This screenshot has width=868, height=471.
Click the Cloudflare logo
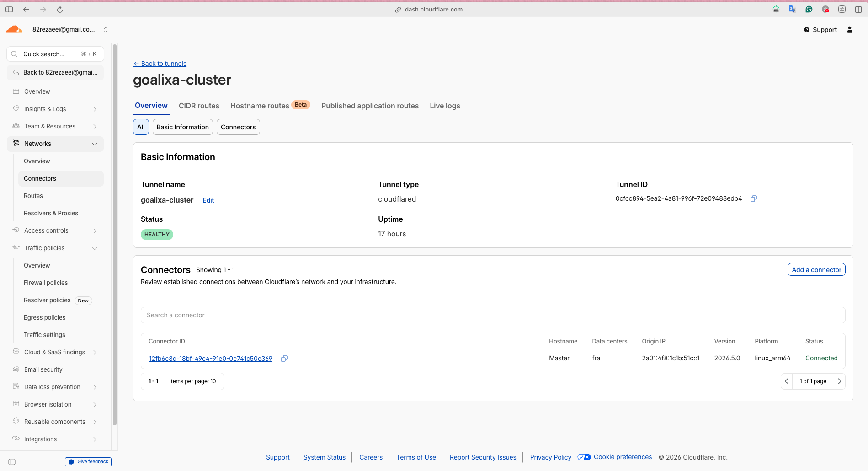[x=14, y=30]
